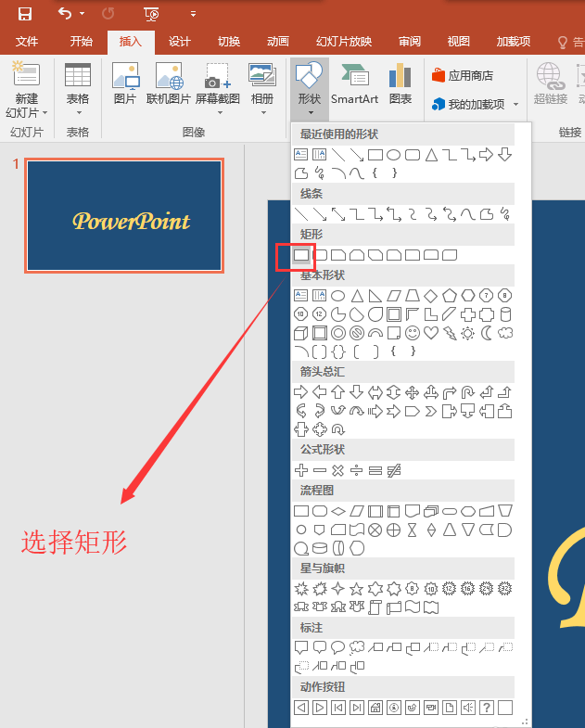Image resolution: width=585 pixels, height=728 pixels.
Task: Click the Undo arrow icon
Action: [65, 14]
